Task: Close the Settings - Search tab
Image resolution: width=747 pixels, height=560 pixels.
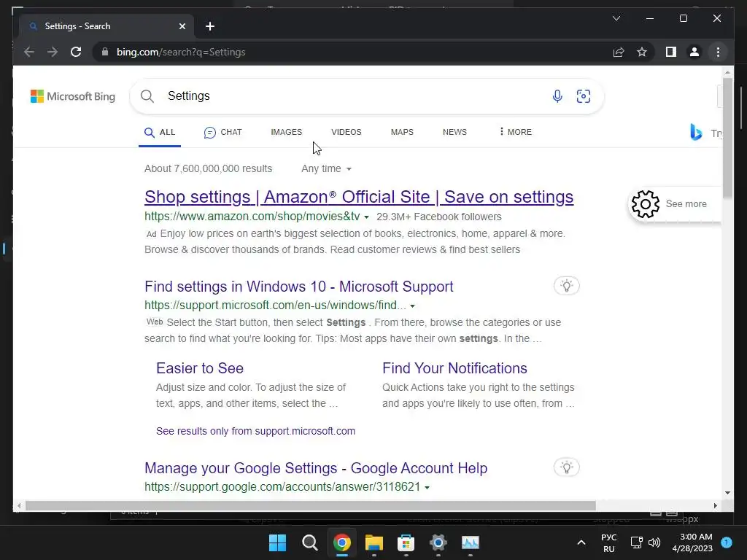Action: (182, 26)
